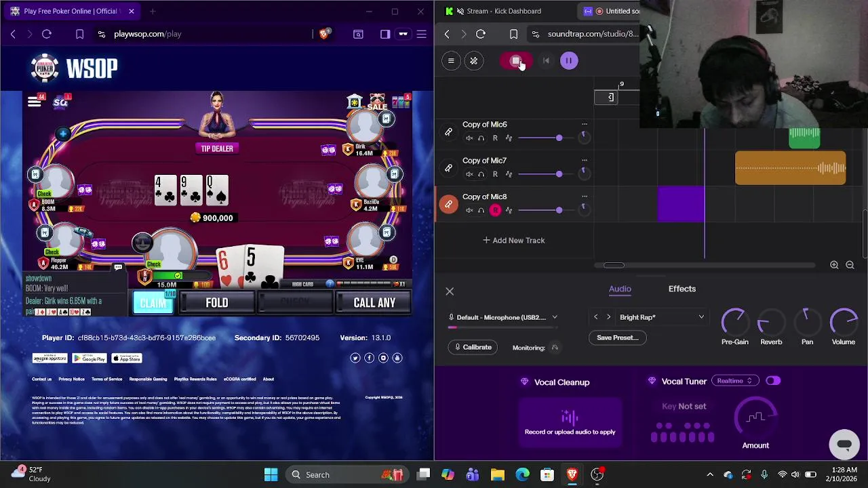Tip the dealer in WSOP
The width and height of the screenshot is (868, 488).
(217, 148)
